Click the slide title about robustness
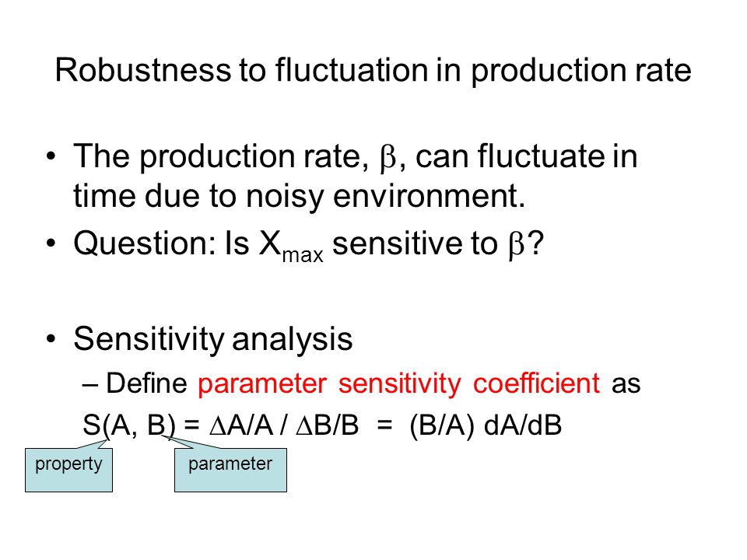The image size is (747, 560). [x=373, y=71]
